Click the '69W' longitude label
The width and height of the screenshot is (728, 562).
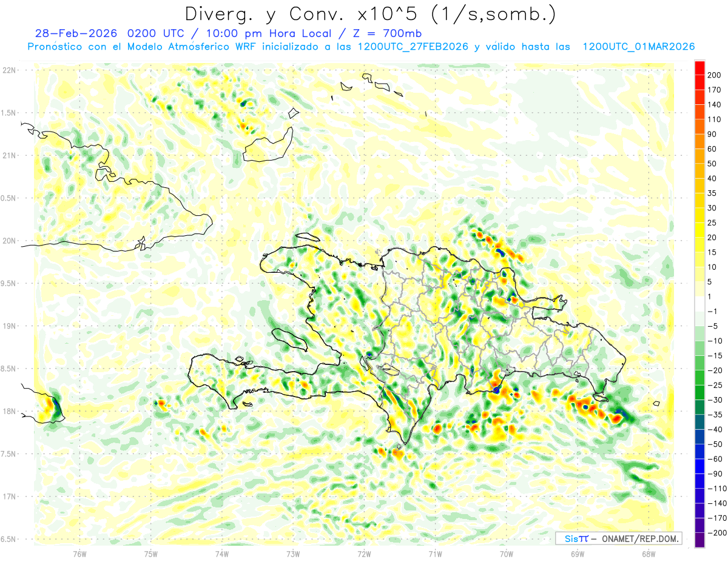tap(577, 554)
